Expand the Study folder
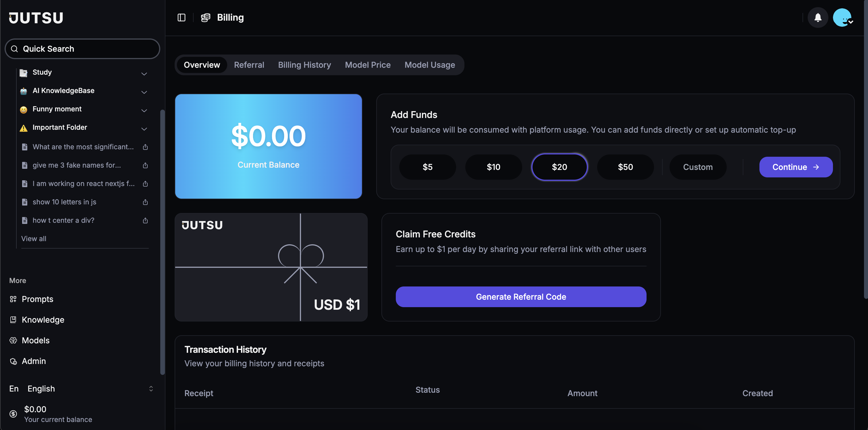Viewport: 868px width, 430px height. click(x=144, y=73)
